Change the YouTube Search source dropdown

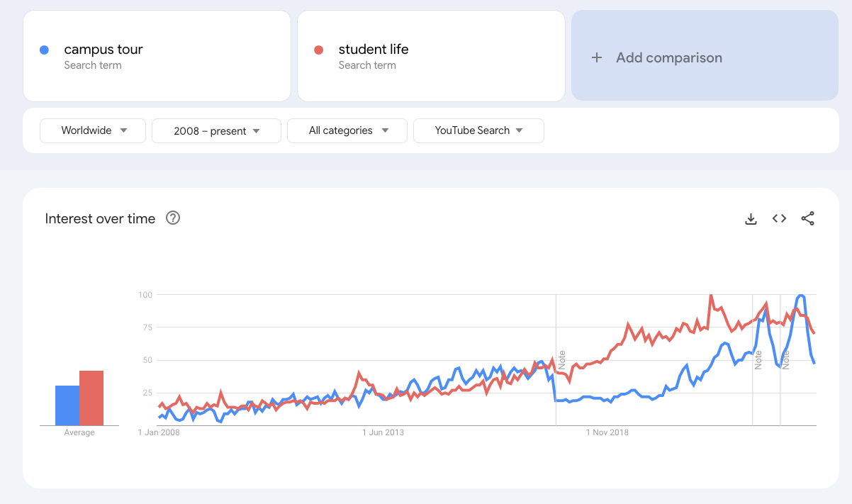click(x=478, y=130)
